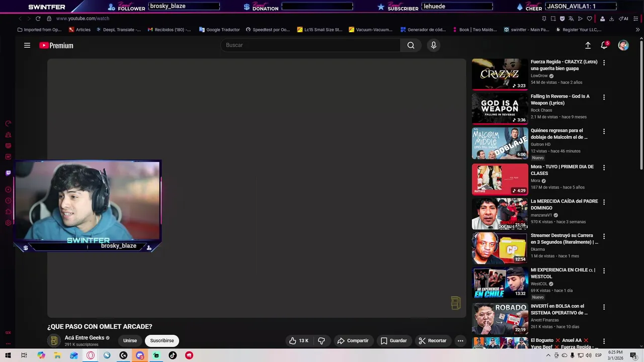Screen dimensions: 644x362
Task: Click the search magnifier button
Action: click(x=411, y=45)
